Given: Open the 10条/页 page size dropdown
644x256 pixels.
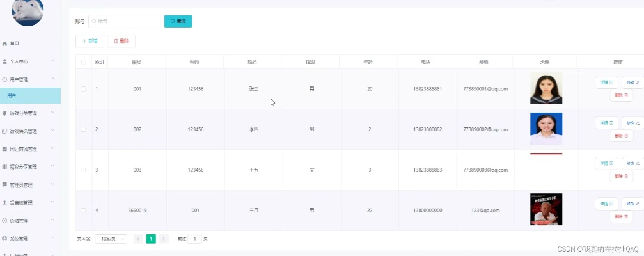Looking at the screenshot, I should tap(111, 239).
